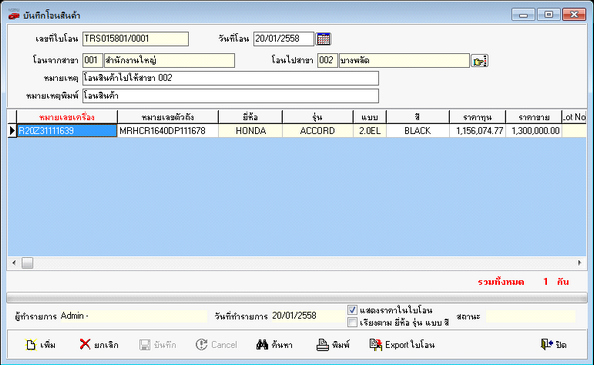Click the horizontal scrollbar right arrow
Image resolution: width=594 pixels, height=365 pixels.
point(580,262)
